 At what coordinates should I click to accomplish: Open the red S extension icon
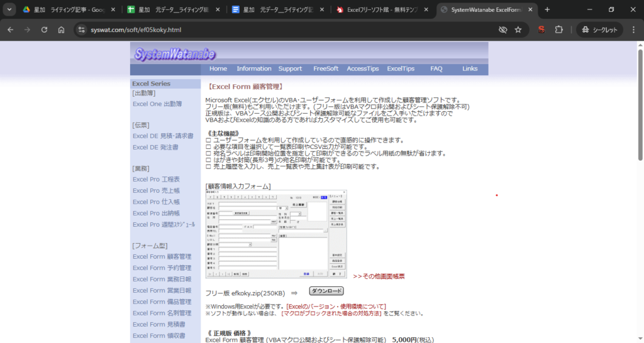541,30
